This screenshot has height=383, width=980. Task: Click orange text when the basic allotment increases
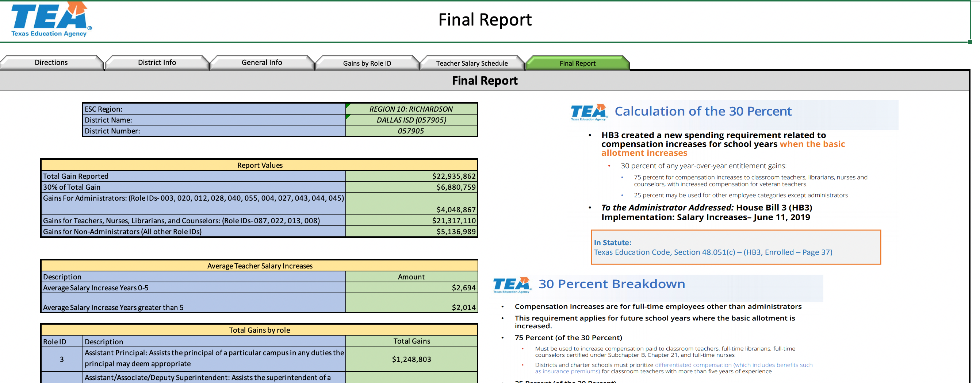coord(723,148)
